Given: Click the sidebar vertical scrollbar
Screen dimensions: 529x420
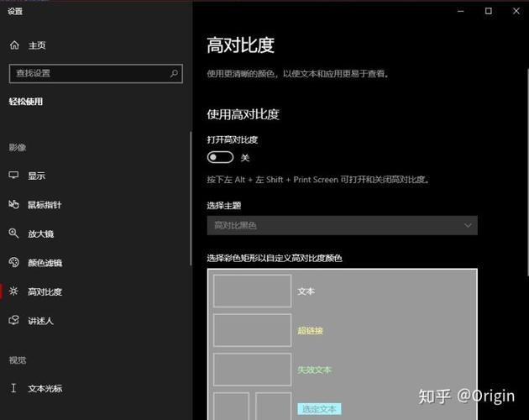Looking at the screenshot, I should tap(191, 198).
